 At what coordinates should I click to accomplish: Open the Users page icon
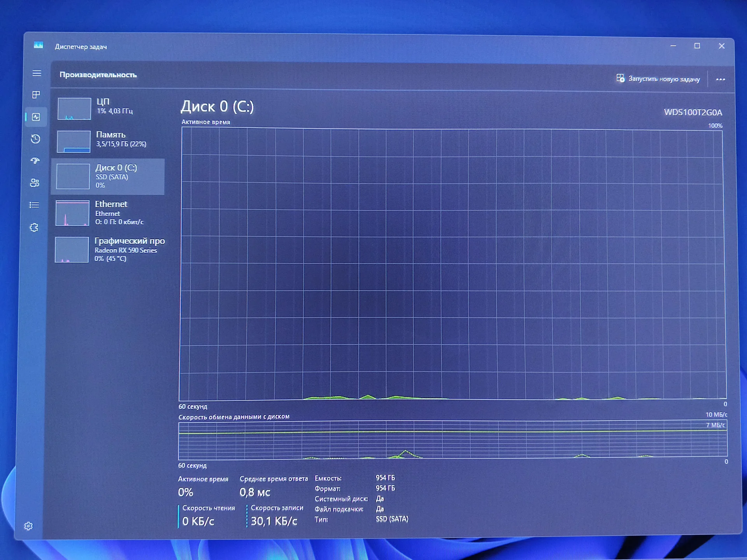point(35,183)
